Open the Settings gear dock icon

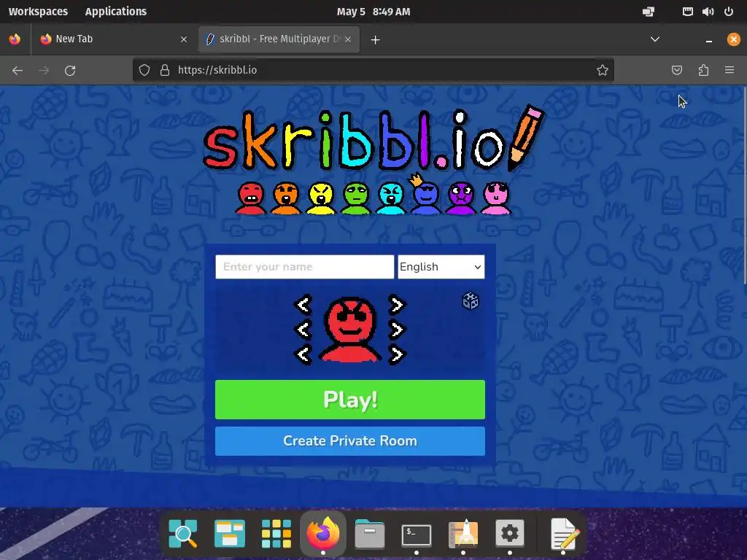click(510, 534)
